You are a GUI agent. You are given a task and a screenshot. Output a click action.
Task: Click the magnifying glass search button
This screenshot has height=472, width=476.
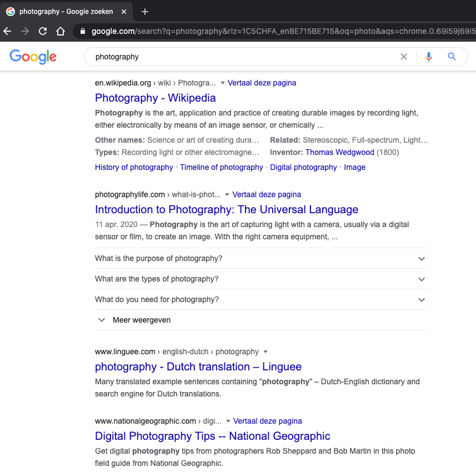point(452,57)
